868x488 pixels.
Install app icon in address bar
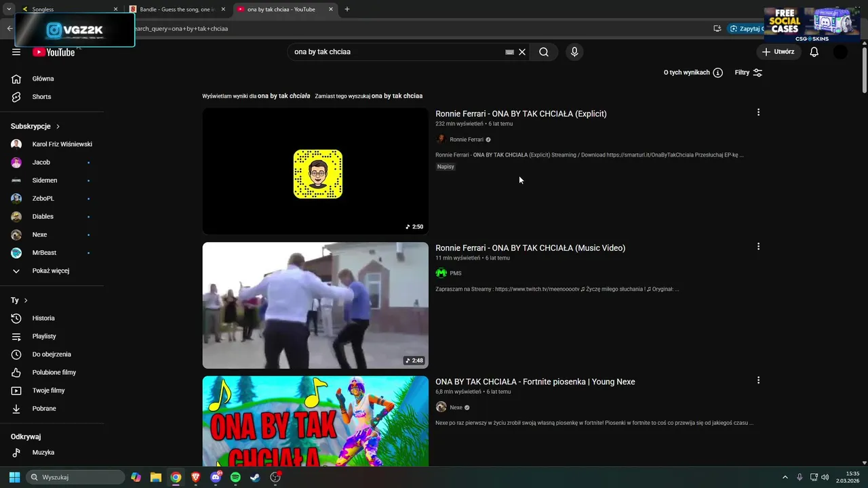tap(717, 28)
